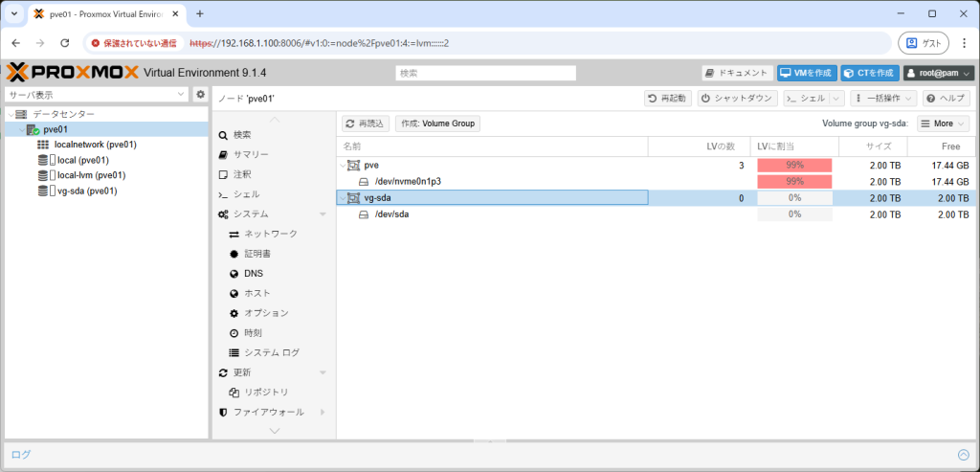Select /dev/sda physical volume row
Image resolution: width=980 pixels, height=472 pixels.
(656, 214)
